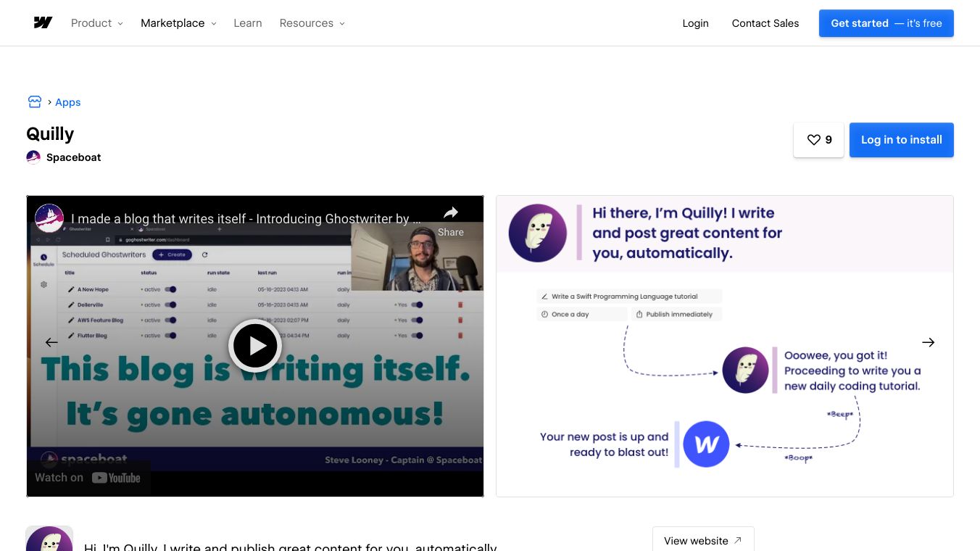980x551 pixels.
Task: Click the video Share arrow icon
Action: point(451,212)
